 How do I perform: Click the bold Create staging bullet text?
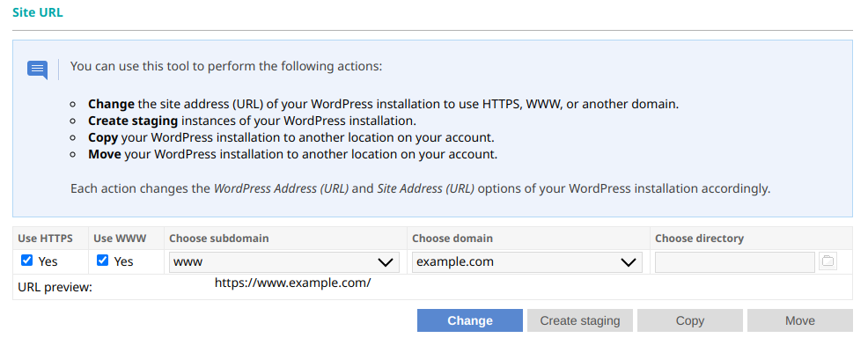click(x=133, y=121)
